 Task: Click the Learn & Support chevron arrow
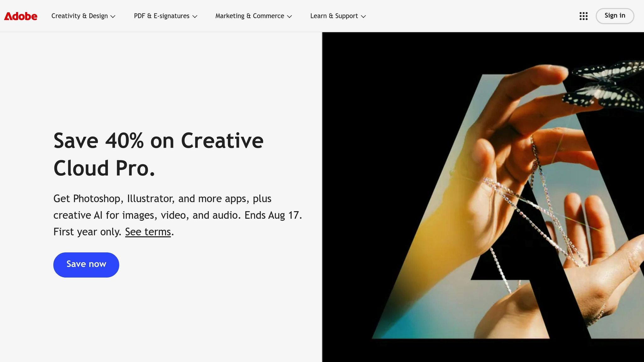[x=364, y=16]
